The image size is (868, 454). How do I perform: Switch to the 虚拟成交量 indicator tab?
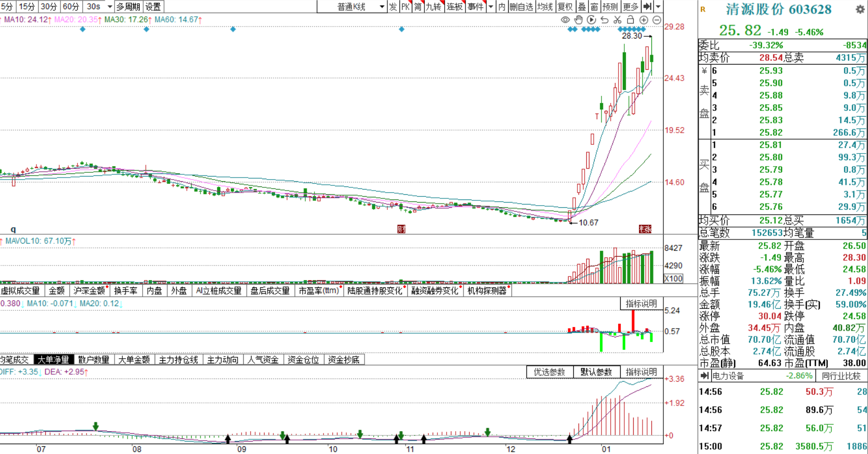(x=21, y=291)
